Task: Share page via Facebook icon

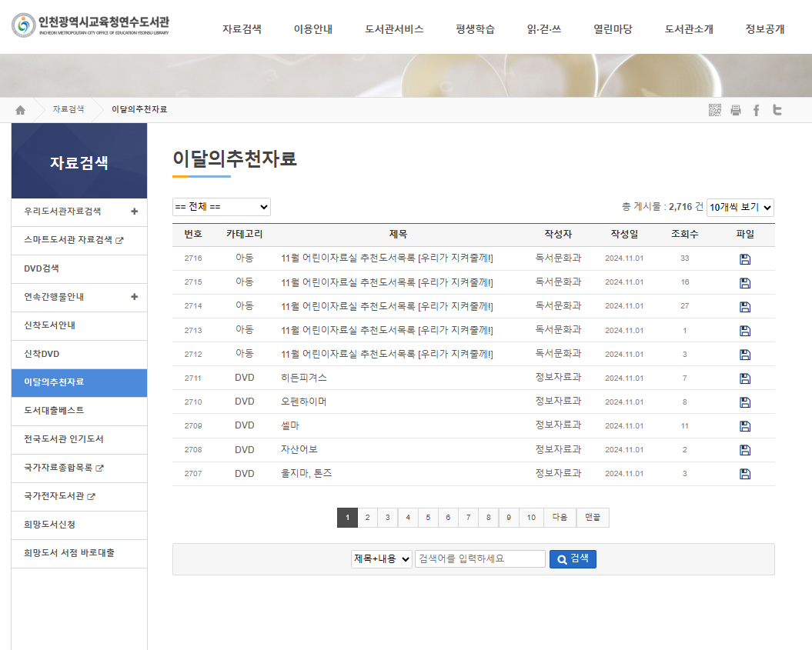Action: pyautogui.click(x=756, y=110)
